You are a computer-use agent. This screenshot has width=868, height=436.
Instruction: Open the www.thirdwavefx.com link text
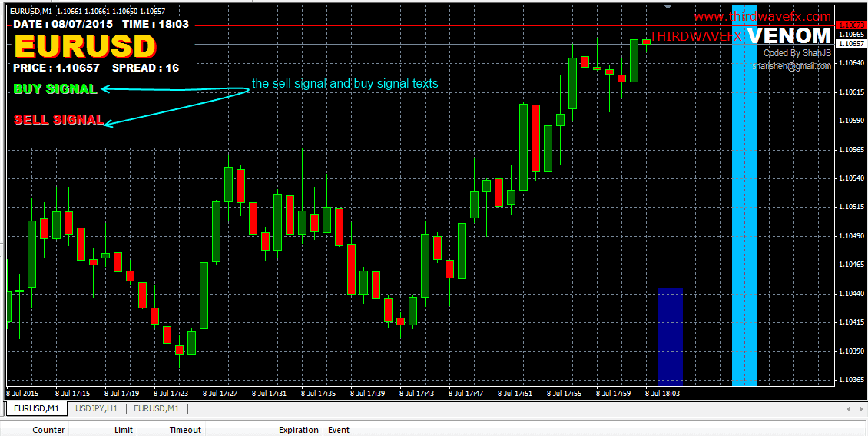(762, 17)
